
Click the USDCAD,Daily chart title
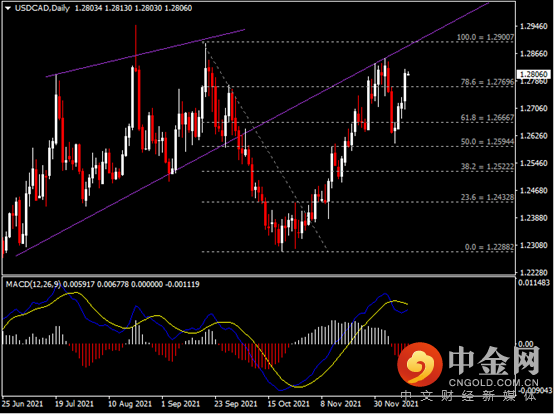point(42,8)
